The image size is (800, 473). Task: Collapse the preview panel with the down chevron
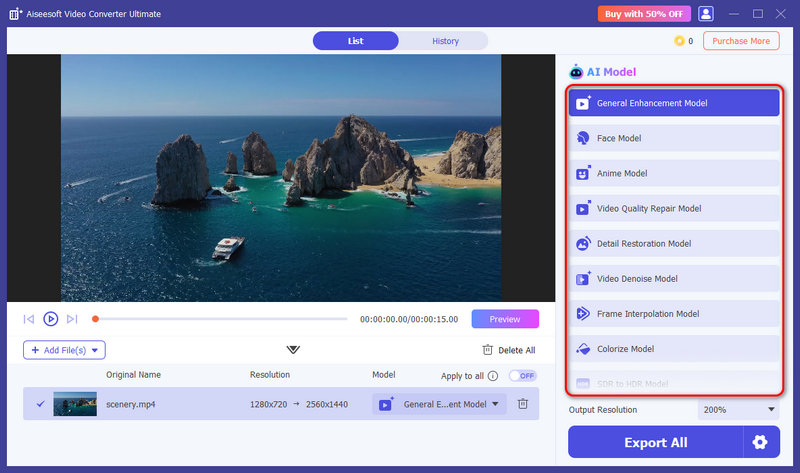[293, 350]
